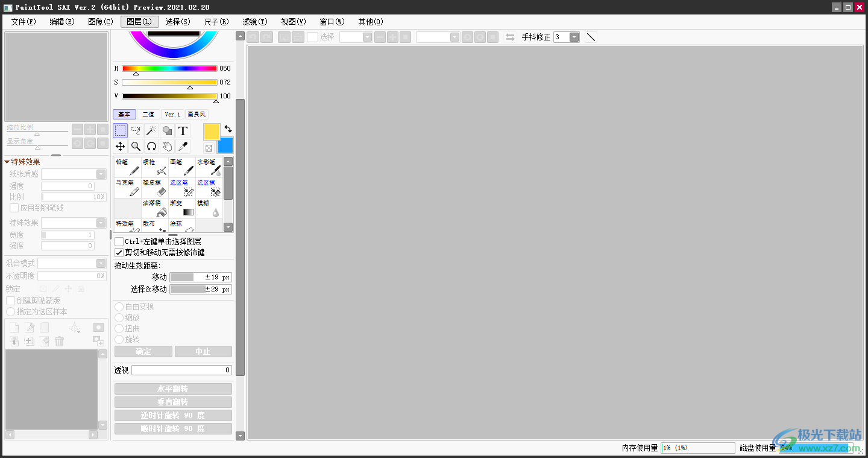868x458 pixels.
Task: Select the 自由变换 radio option
Action: point(119,307)
